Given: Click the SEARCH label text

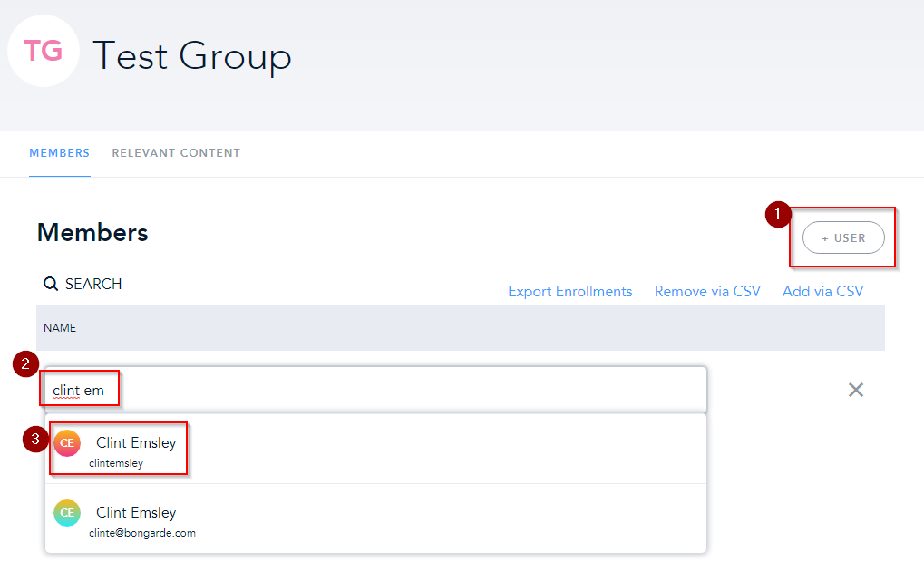Looking at the screenshot, I should (93, 285).
